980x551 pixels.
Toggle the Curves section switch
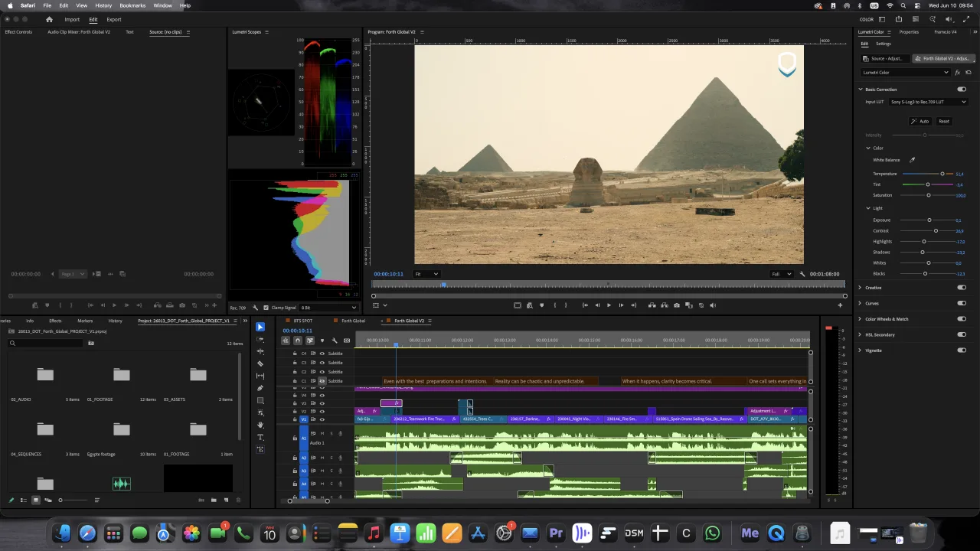pyautogui.click(x=962, y=303)
